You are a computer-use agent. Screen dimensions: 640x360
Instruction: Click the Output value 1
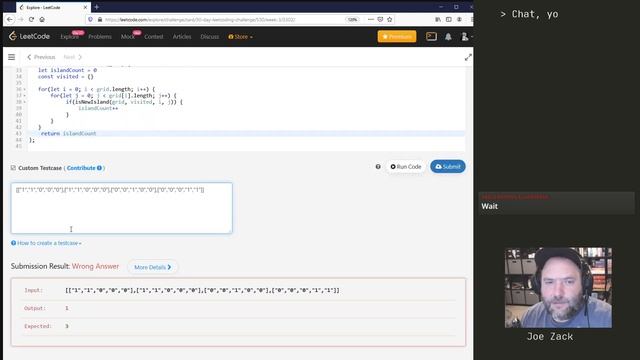[x=67, y=308]
